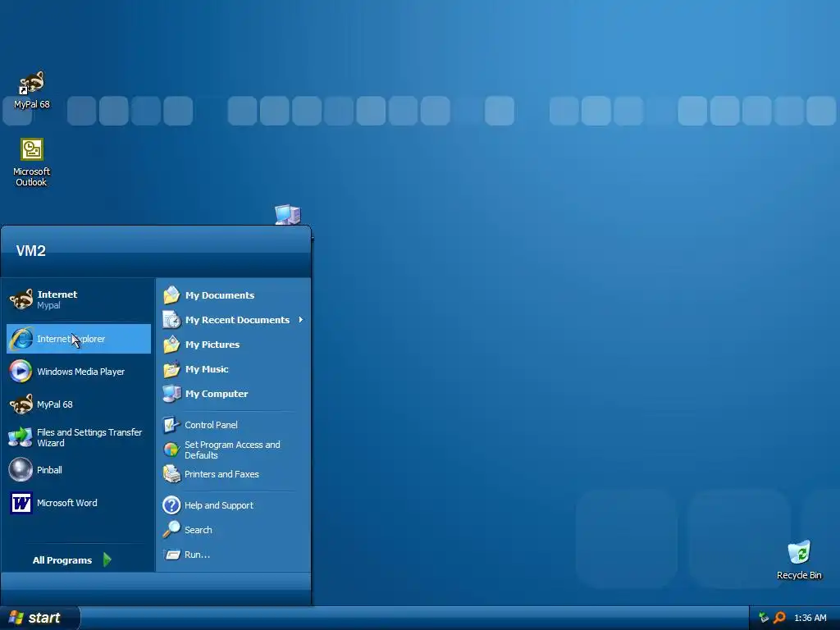Launch Internet Explorer from the Start menu
Screen dimensions: 840x630
(79, 339)
